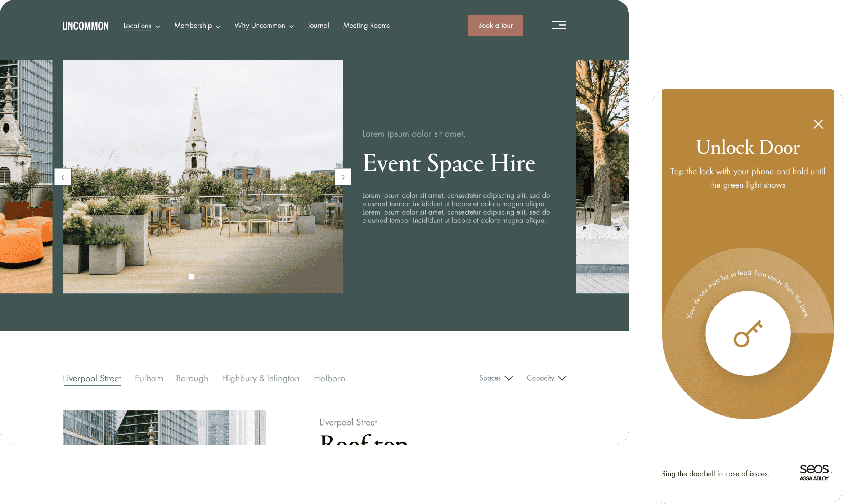Select the Fulham tab
The image size is (844, 504).
tap(149, 378)
